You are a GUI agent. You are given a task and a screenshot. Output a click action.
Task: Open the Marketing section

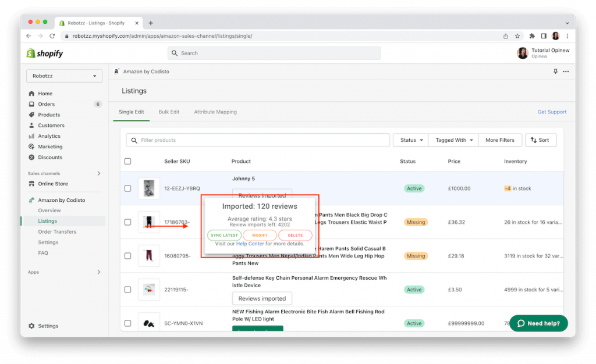coord(50,147)
